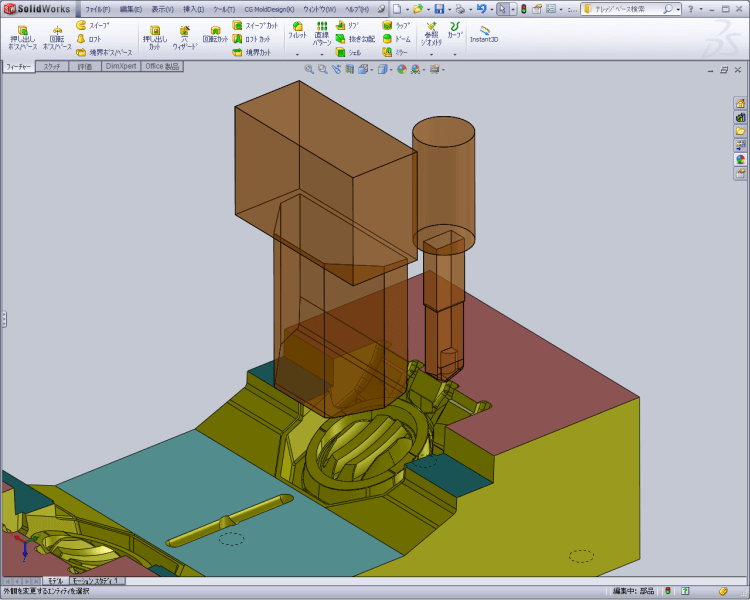Screen dimensions: 750x600
Task: Select the 回転カット (Revolved Cut) tool
Action: pyautogui.click(x=215, y=35)
